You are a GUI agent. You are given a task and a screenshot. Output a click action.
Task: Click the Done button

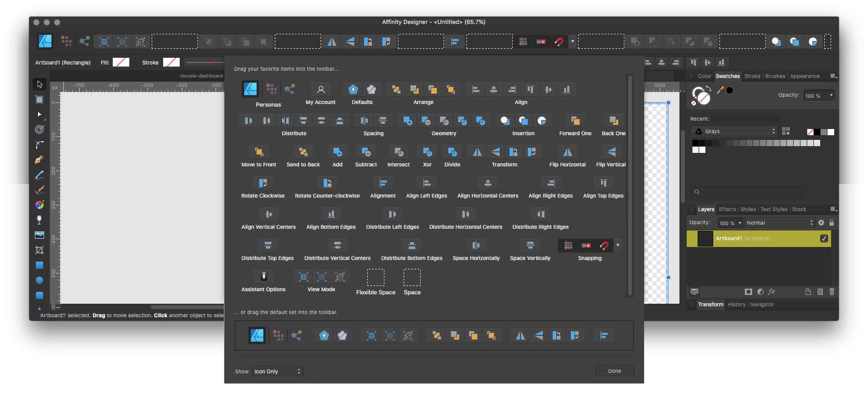click(x=615, y=371)
